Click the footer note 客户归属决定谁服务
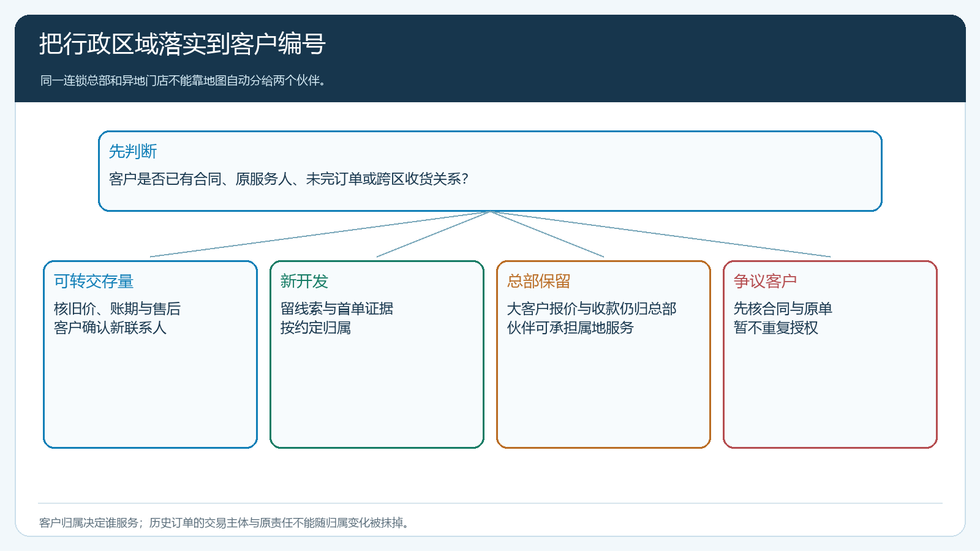Image resolution: width=980 pixels, height=551 pixels. pos(89,523)
